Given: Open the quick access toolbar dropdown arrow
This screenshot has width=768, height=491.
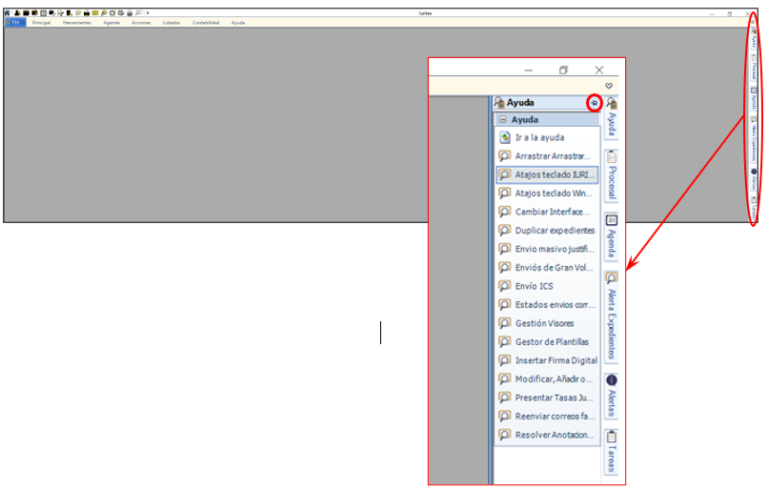Looking at the screenshot, I should tap(147, 12).
